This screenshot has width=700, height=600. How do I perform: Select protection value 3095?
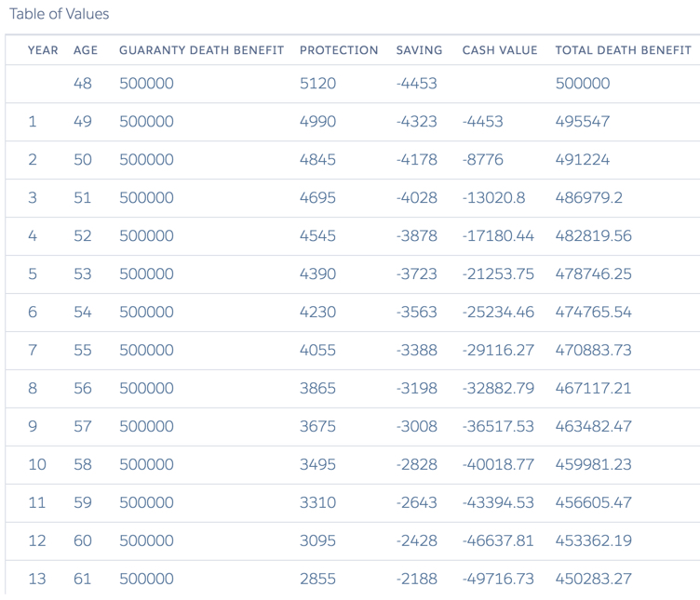coord(317,541)
